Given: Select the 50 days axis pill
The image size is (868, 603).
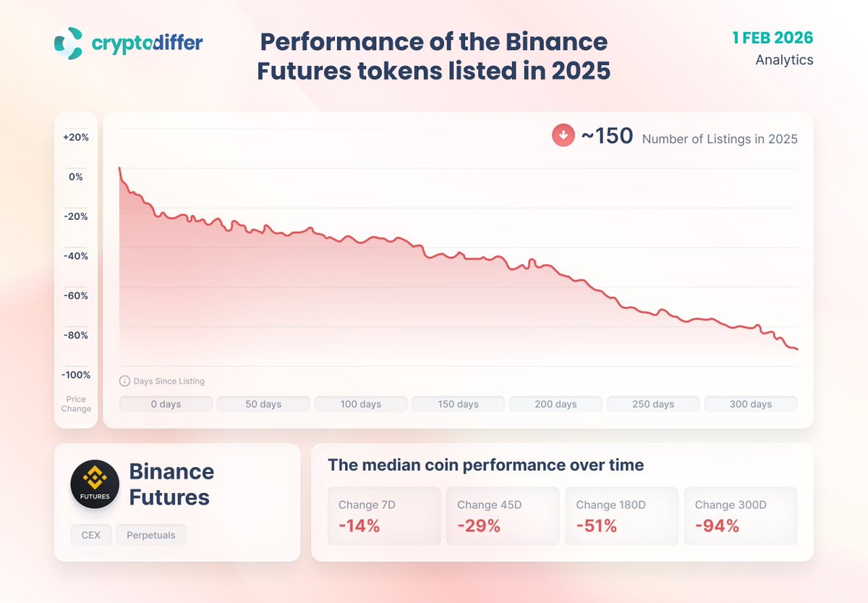Looking at the screenshot, I should point(263,404).
